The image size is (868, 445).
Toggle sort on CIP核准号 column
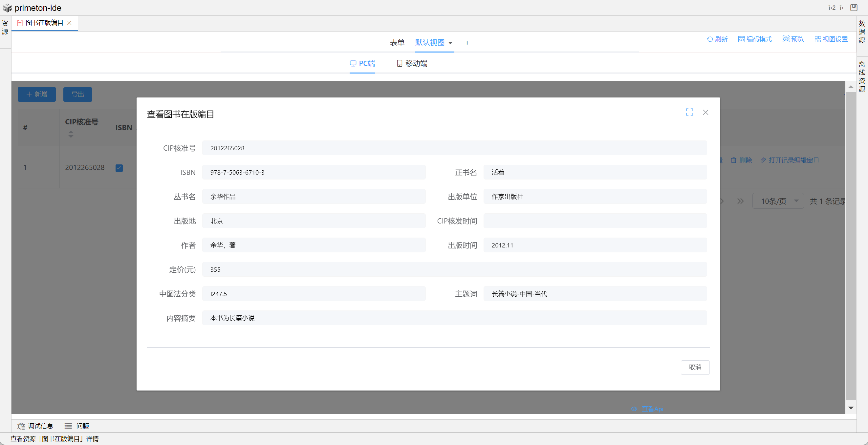pos(71,134)
